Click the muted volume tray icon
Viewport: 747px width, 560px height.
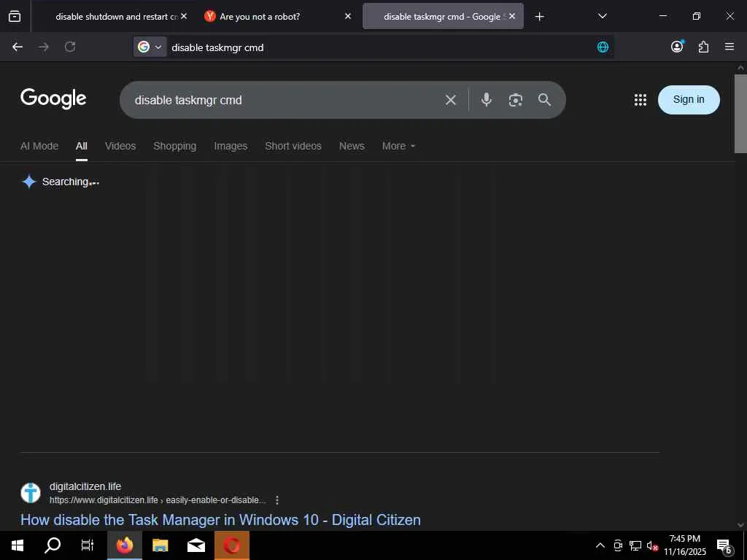(x=652, y=545)
